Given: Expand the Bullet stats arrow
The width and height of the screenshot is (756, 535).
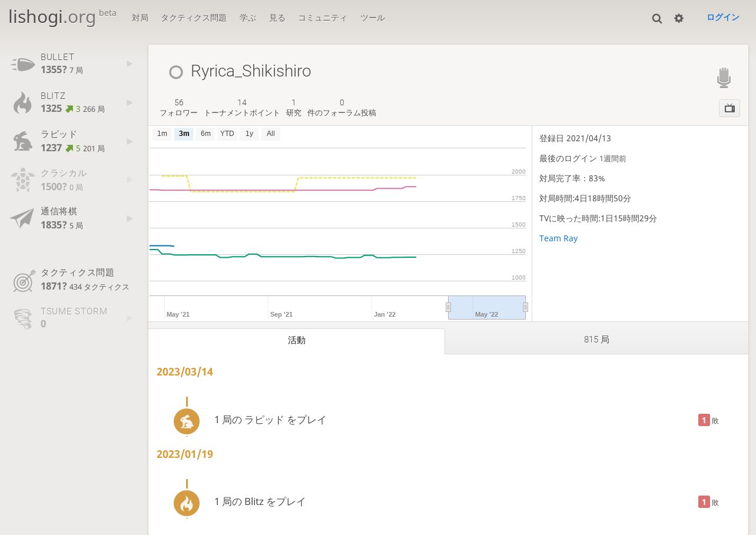Looking at the screenshot, I should point(130,64).
